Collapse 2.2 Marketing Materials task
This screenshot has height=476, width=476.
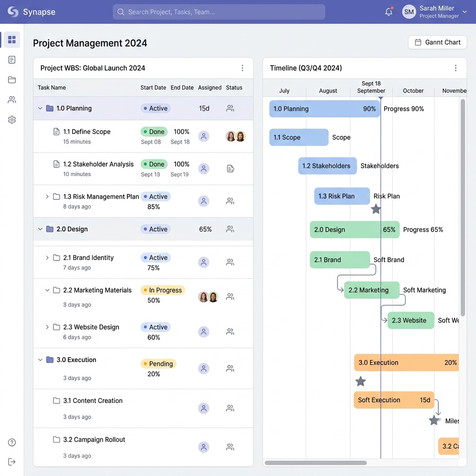(47, 290)
